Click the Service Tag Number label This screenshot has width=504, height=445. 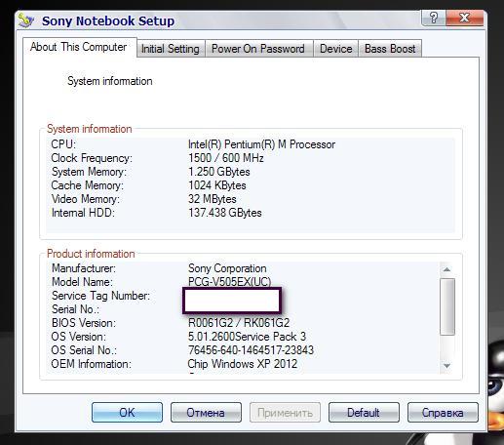(x=100, y=296)
